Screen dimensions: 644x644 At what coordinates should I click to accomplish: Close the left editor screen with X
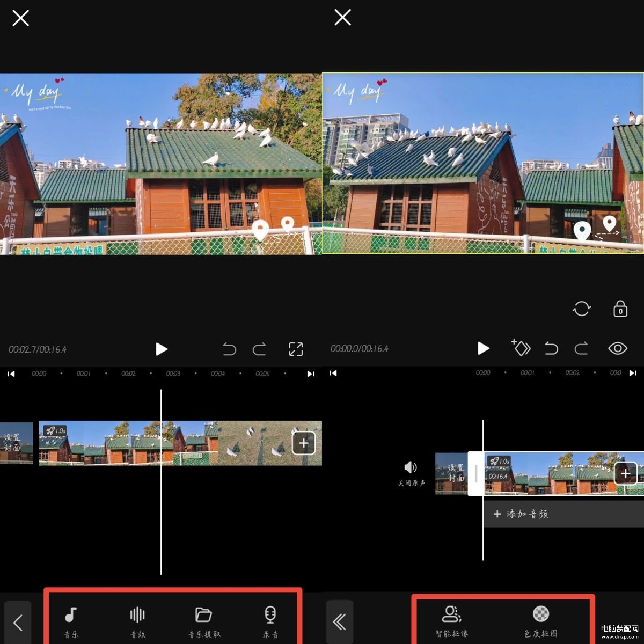click(20, 18)
